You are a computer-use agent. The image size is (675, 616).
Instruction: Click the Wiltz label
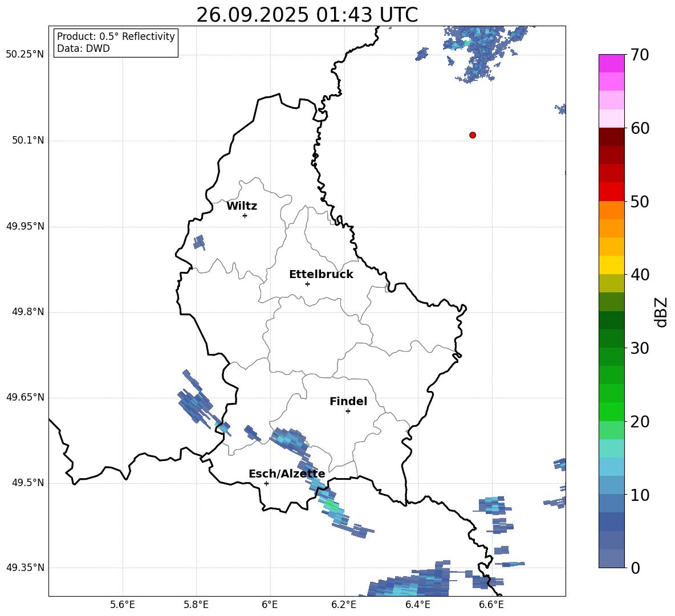[x=242, y=206]
